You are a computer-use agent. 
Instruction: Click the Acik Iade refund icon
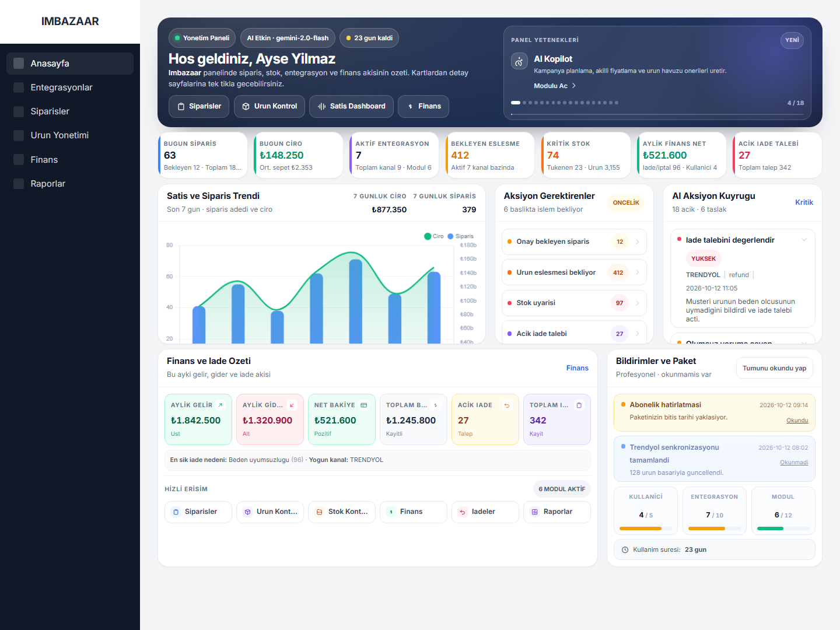[x=507, y=405]
